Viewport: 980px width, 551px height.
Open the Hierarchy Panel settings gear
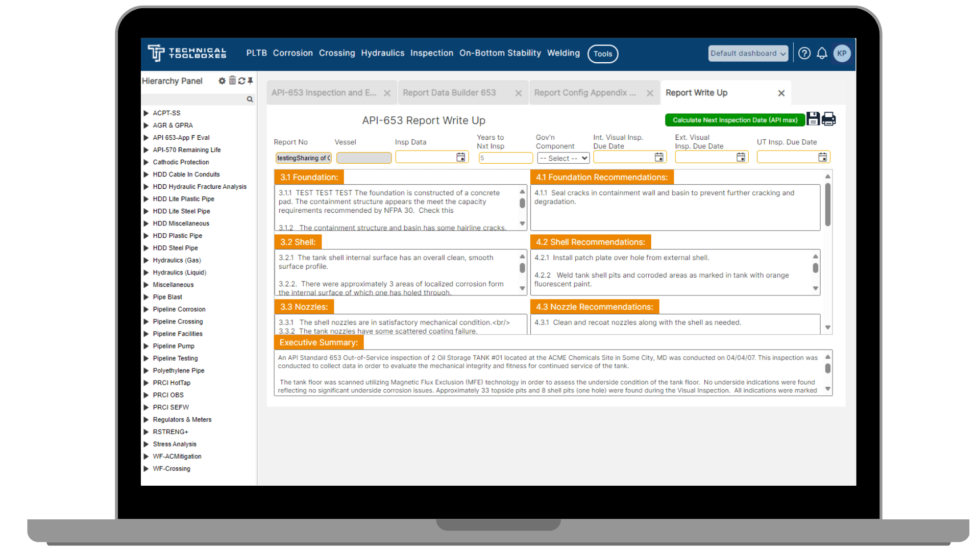222,81
